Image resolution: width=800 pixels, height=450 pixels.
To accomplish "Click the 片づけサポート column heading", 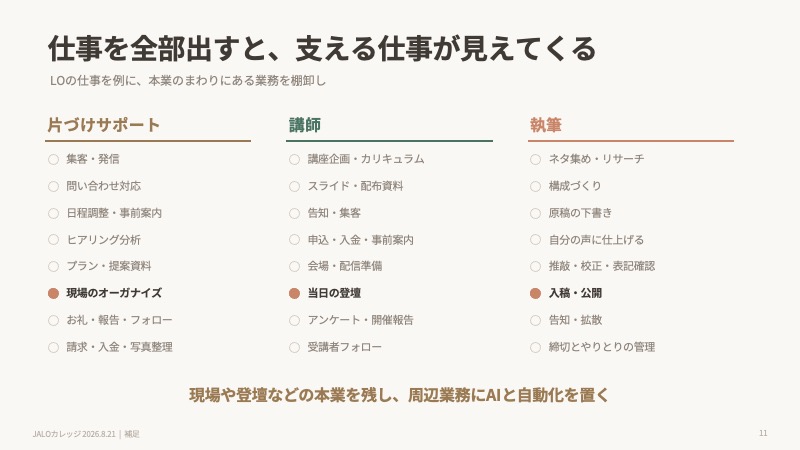I will pos(104,125).
